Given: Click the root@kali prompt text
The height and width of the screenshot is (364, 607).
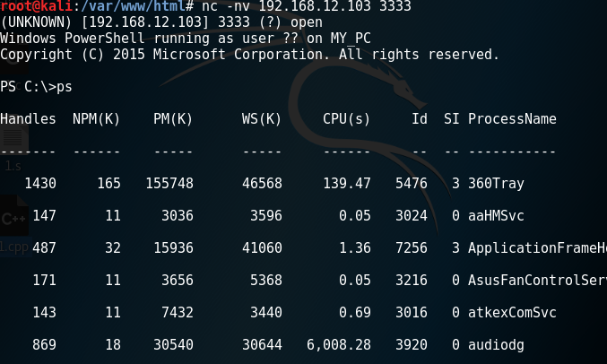Looking at the screenshot, I should [x=36, y=5].
